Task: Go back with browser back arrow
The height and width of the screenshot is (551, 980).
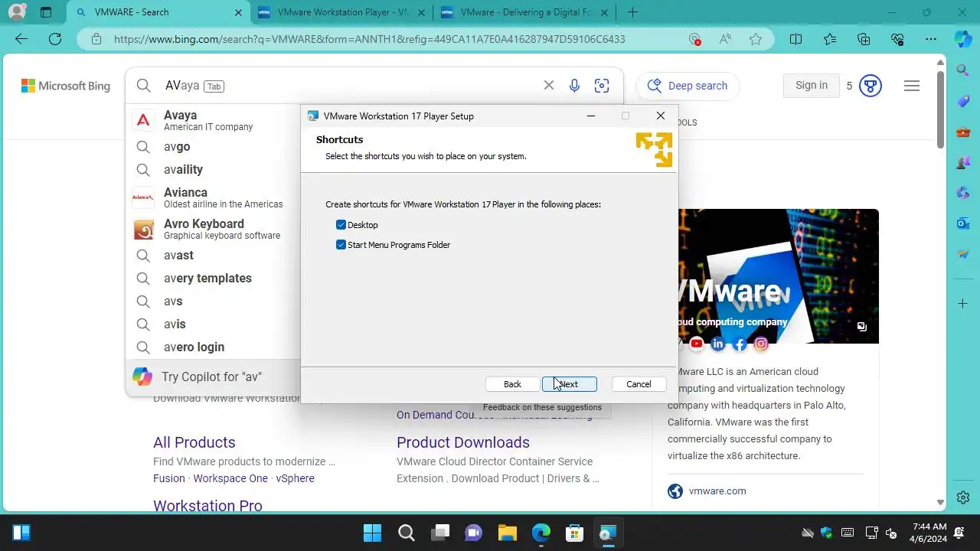Action: click(x=21, y=39)
